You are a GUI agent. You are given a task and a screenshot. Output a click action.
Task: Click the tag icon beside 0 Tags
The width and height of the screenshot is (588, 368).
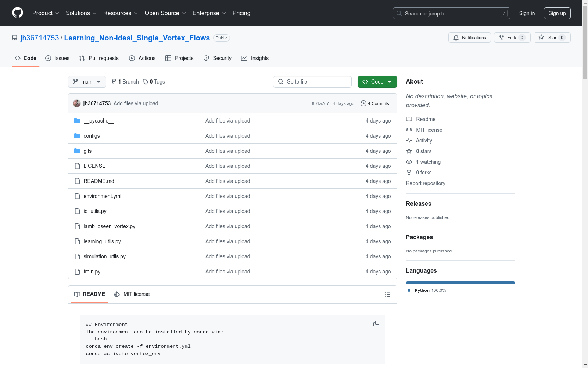tap(146, 82)
